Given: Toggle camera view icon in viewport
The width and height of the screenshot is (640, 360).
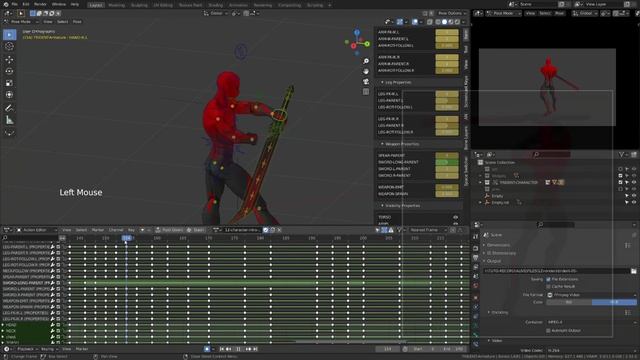Looking at the screenshot, I should [366, 82].
